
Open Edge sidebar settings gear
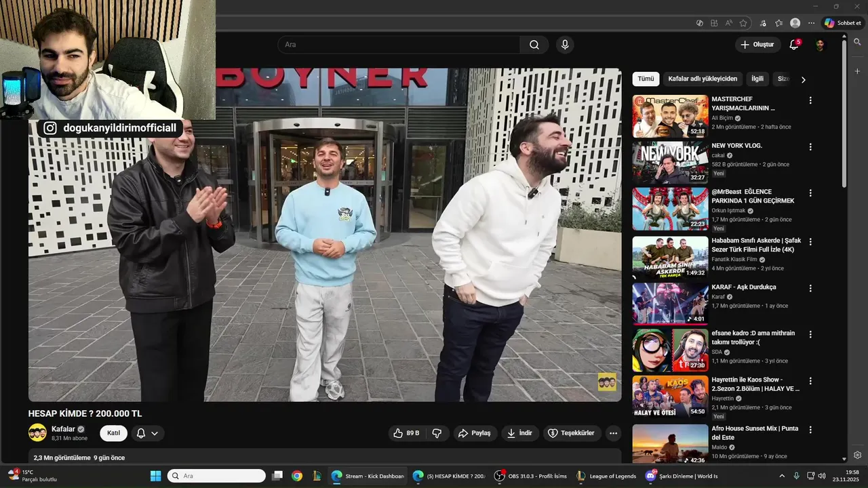[857, 455]
